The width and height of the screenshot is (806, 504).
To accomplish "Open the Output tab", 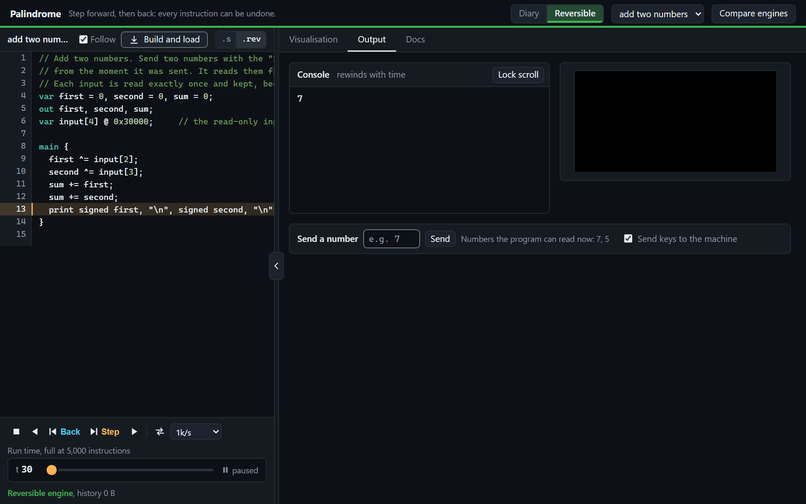I will tap(372, 40).
